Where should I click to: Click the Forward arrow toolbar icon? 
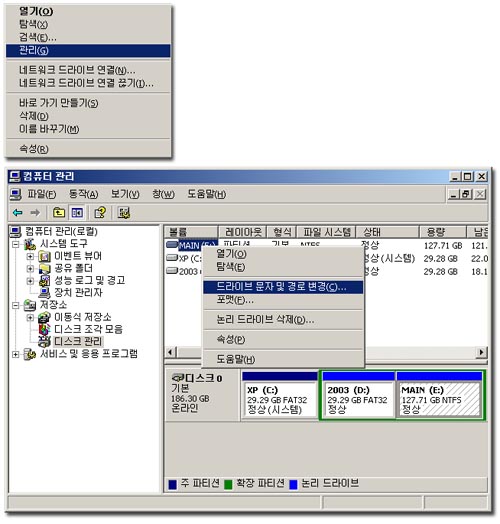(x=35, y=213)
